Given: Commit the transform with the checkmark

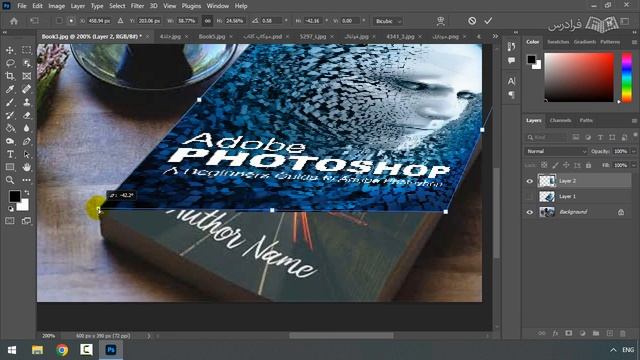Looking at the screenshot, I should coord(488,20).
